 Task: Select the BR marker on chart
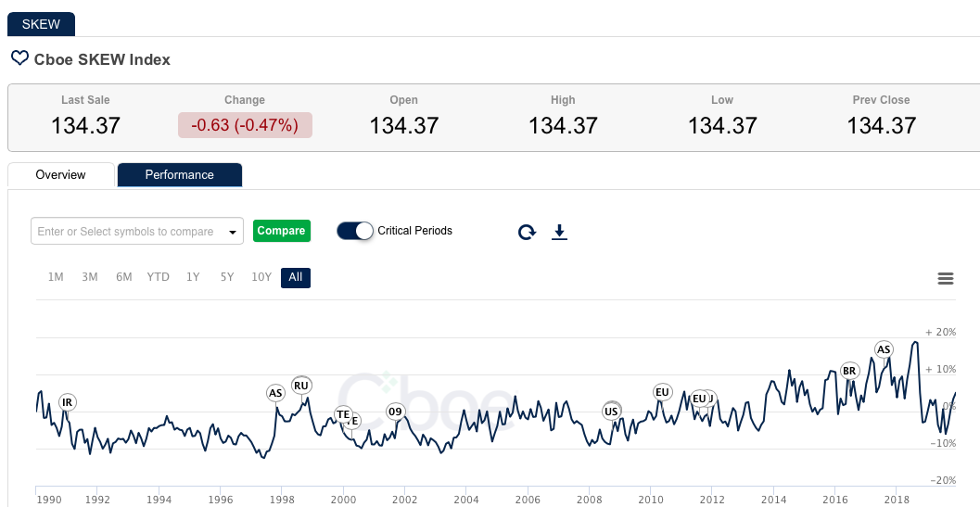click(849, 371)
